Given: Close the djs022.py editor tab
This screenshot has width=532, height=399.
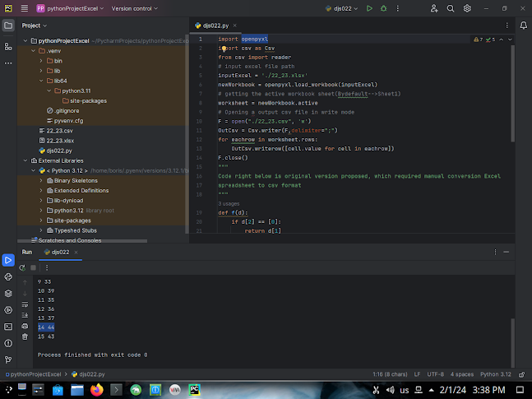Looking at the screenshot, I should point(235,26).
